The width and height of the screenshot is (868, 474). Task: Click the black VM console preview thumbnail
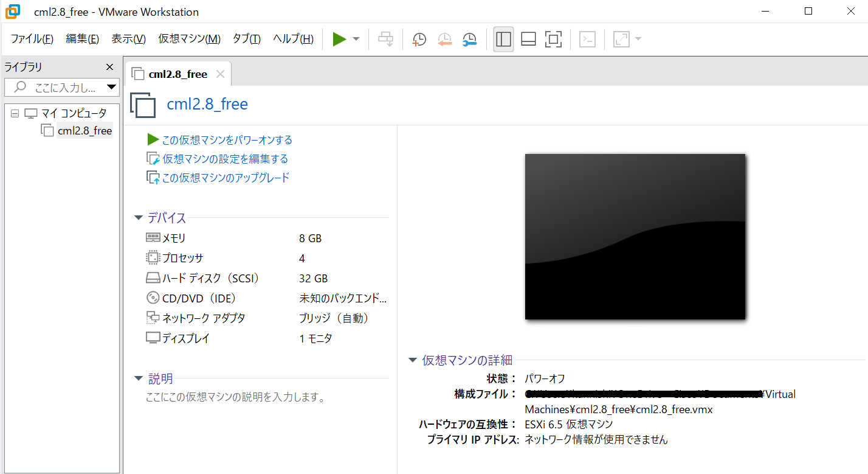pos(635,237)
